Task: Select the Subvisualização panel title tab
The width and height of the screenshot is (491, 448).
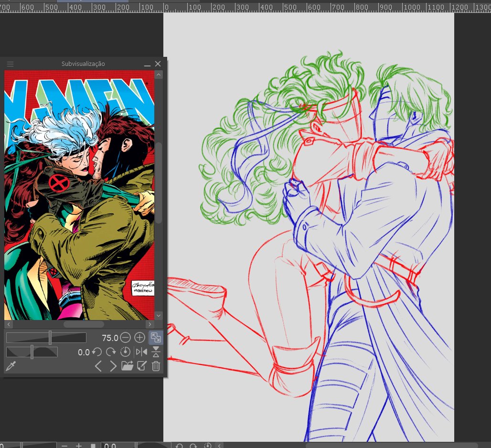Action: pyautogui.click(x=83, y=64)
